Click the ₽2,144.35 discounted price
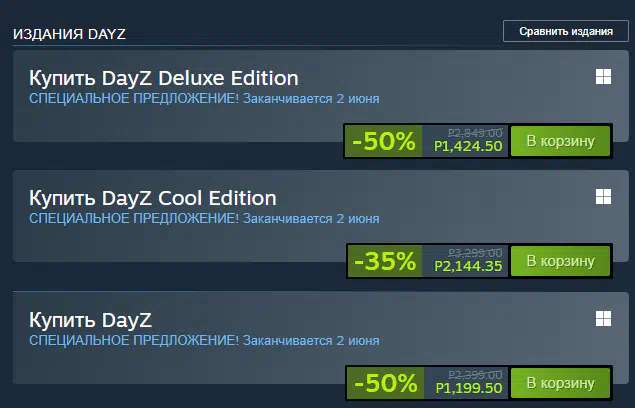The width and height of the screenshot is (635, 408). 468,266
